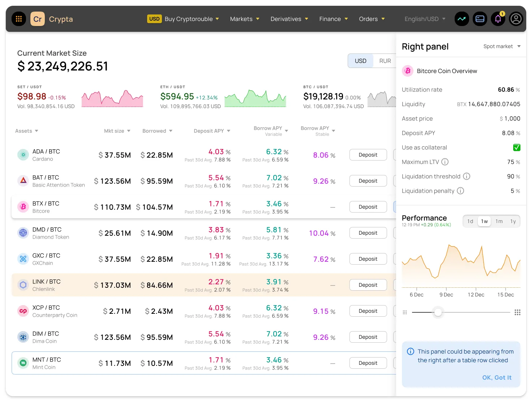Click Deposit button for ADA / BTC

pyautogui.click(x=368, y=155)
